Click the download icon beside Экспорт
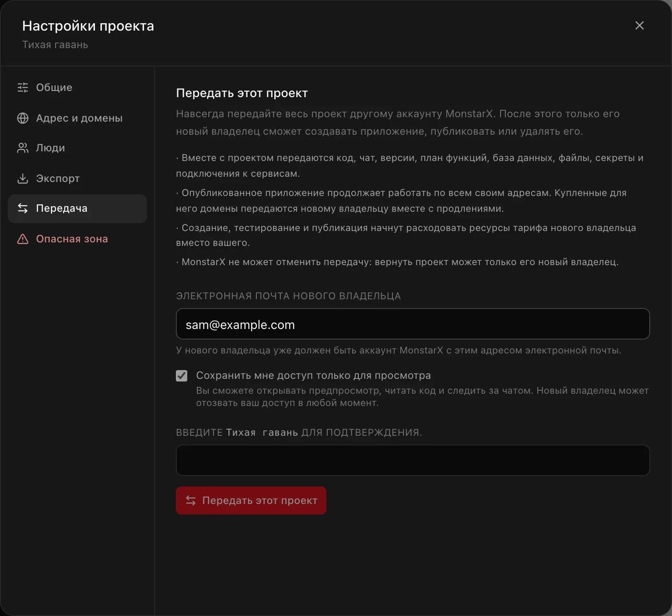 click(x=23, y=178)
